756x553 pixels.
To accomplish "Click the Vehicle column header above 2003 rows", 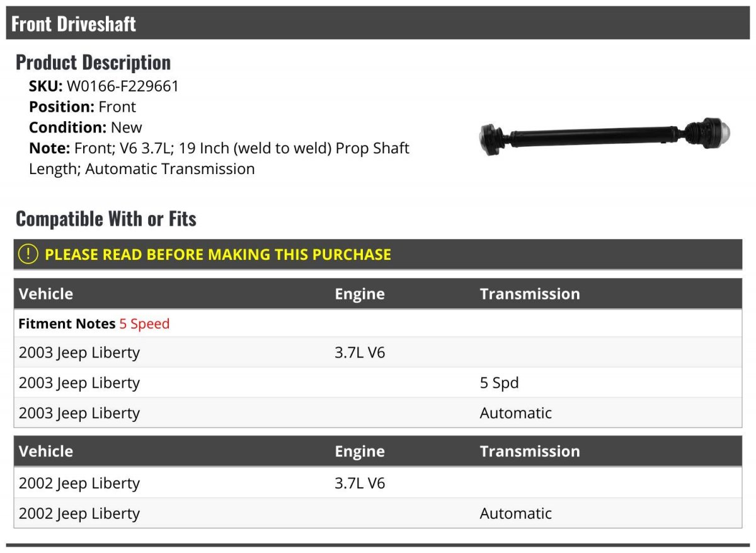I will (46, 294).
